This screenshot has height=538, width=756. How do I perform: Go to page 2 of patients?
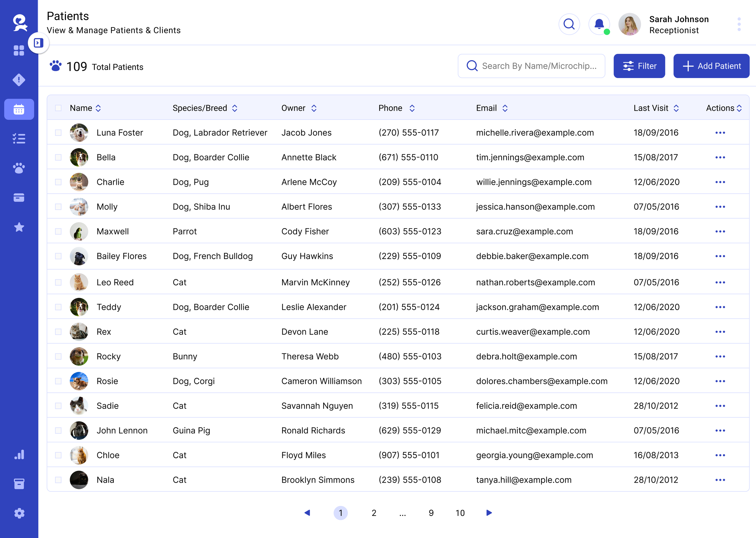click(x=374, y=513)
